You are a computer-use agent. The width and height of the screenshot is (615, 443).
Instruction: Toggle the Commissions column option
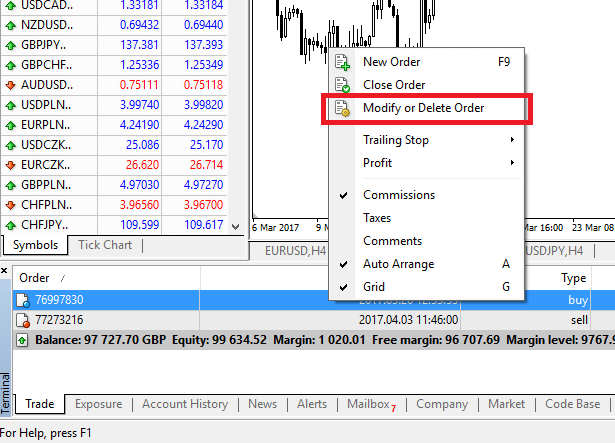pyautogui.click(x=398, y=195)
